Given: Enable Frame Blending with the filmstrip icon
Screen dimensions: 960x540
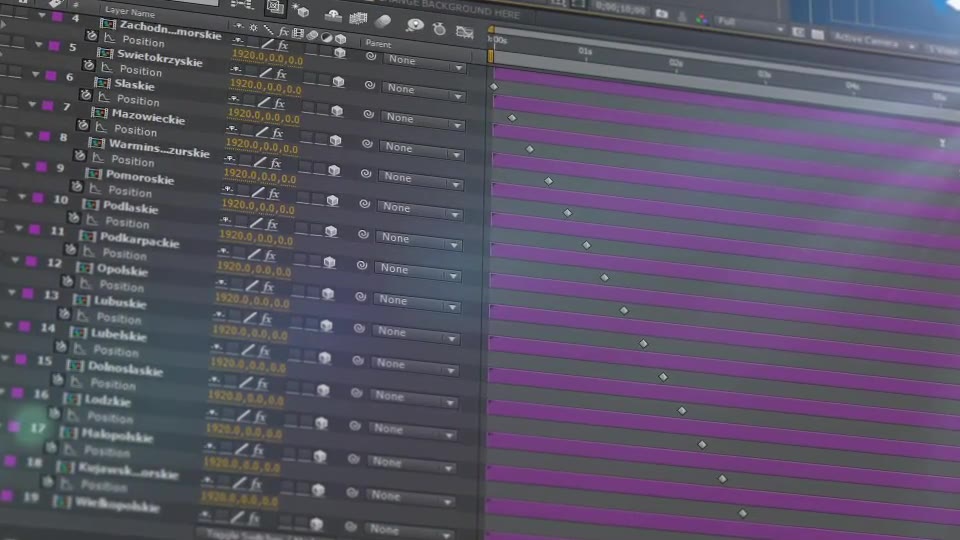Looking at the screenshot, I should click(358, 18).
